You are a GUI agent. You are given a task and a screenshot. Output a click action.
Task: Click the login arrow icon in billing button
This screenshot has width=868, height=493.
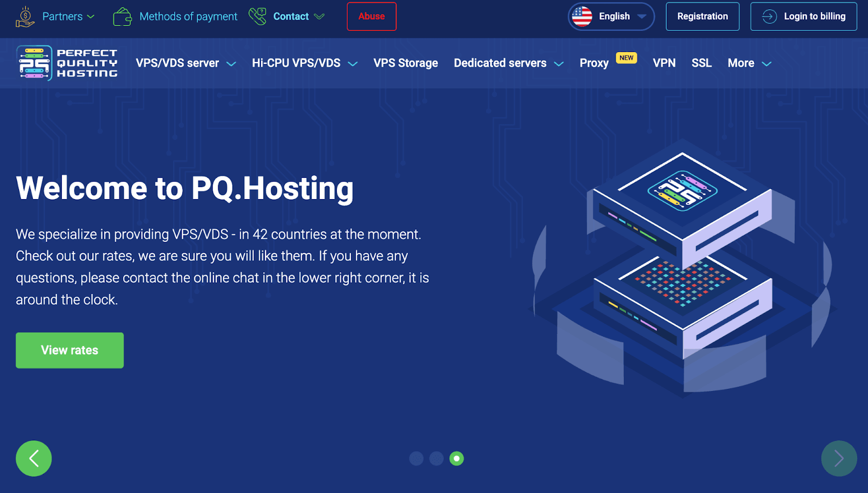769,17
